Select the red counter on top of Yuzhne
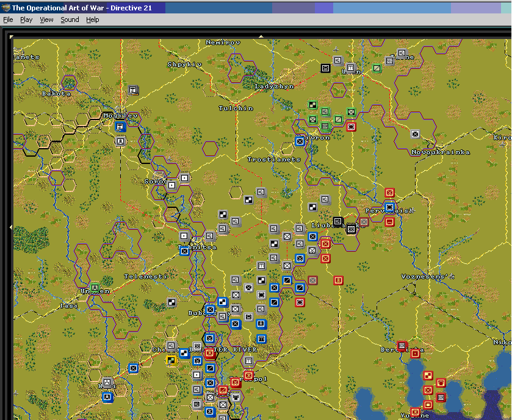The width and height of the screenshot is (512, 420). pyautogui.click(x=415, y=412)
